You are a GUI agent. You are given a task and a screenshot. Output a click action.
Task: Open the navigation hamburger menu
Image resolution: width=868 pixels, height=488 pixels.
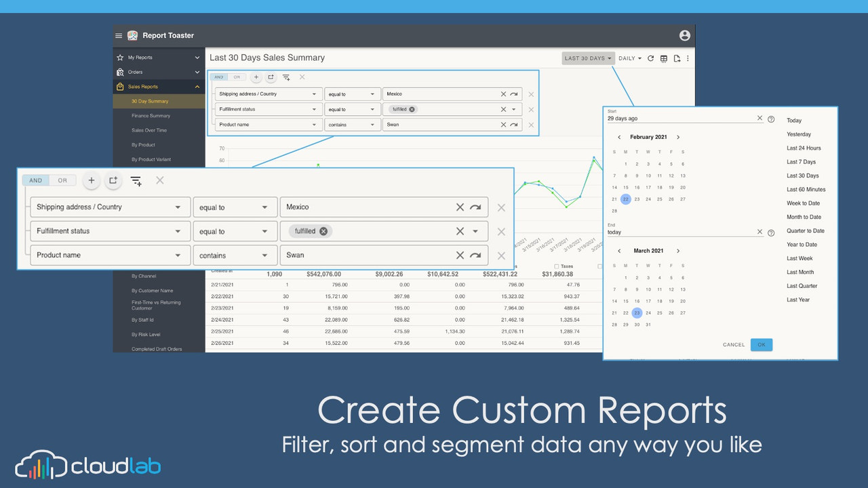[119, 35]
